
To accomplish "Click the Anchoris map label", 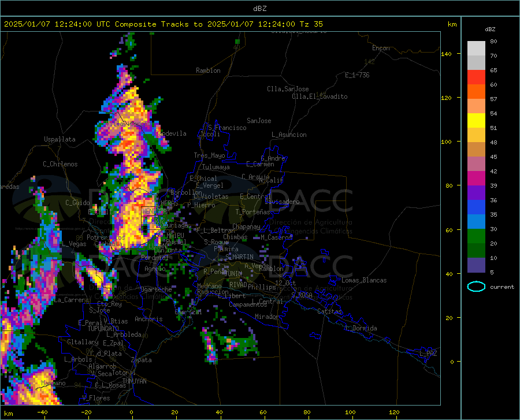I will [x=148, y=319].
